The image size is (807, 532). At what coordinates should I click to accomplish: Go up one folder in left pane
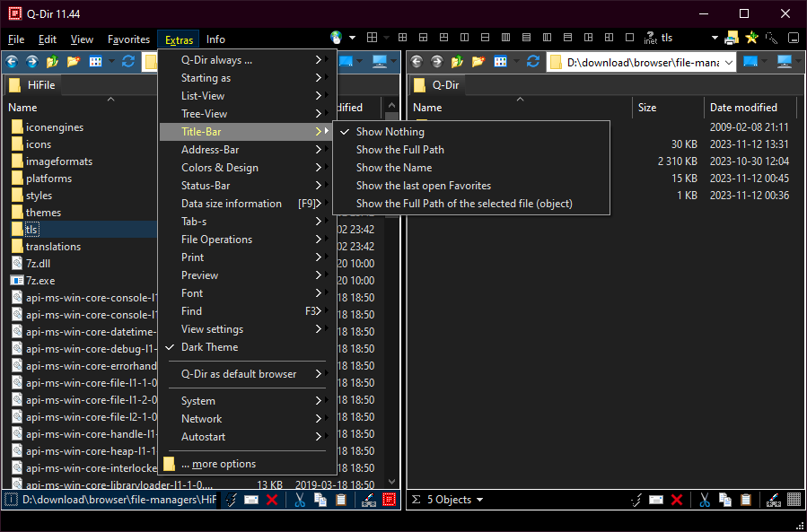pyautogui.click(x=52, y=62)
